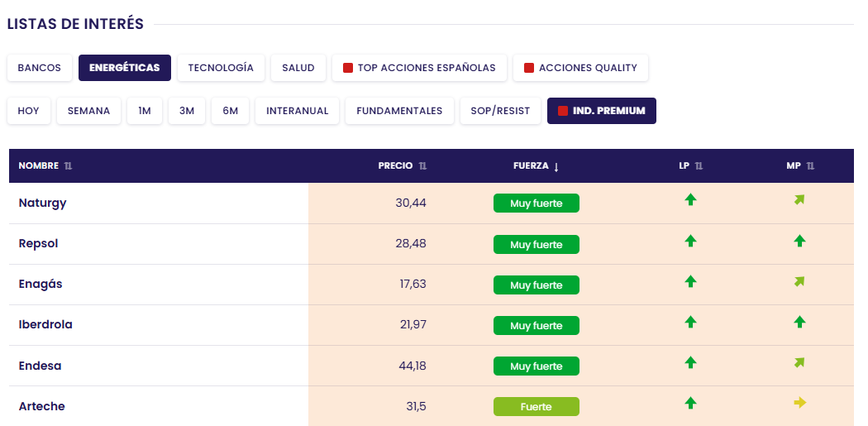Select the IND. PREMIUM view
Viewport: 868px width, 426px height.
[602, 111]
